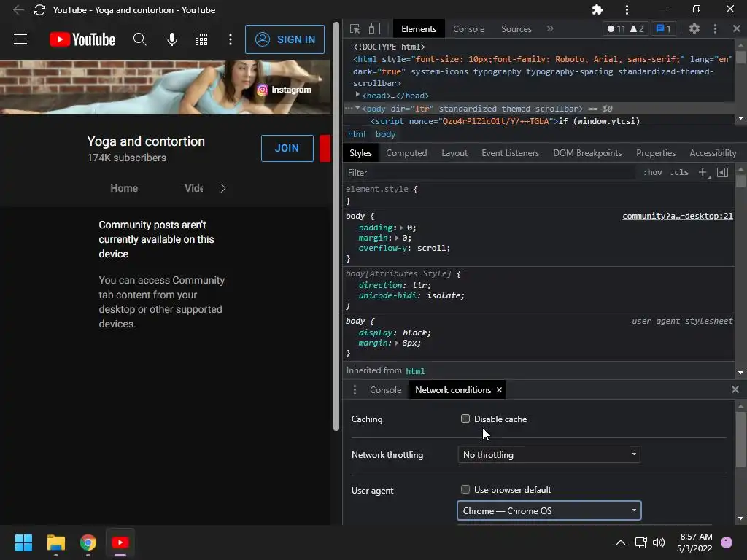
Task: Open the app window three-dot menu
Action: [627, 9]
